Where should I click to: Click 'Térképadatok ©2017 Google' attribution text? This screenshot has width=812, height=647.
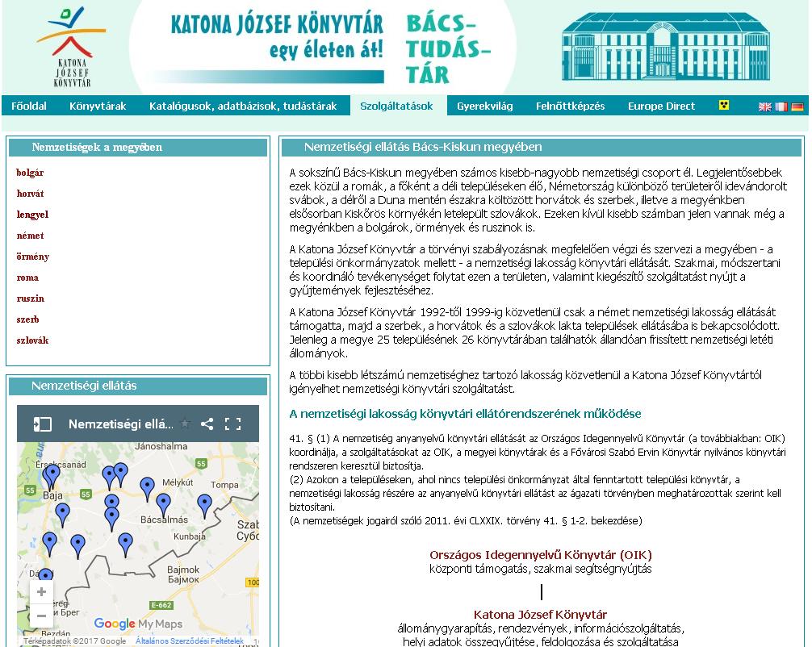point(74,641)
